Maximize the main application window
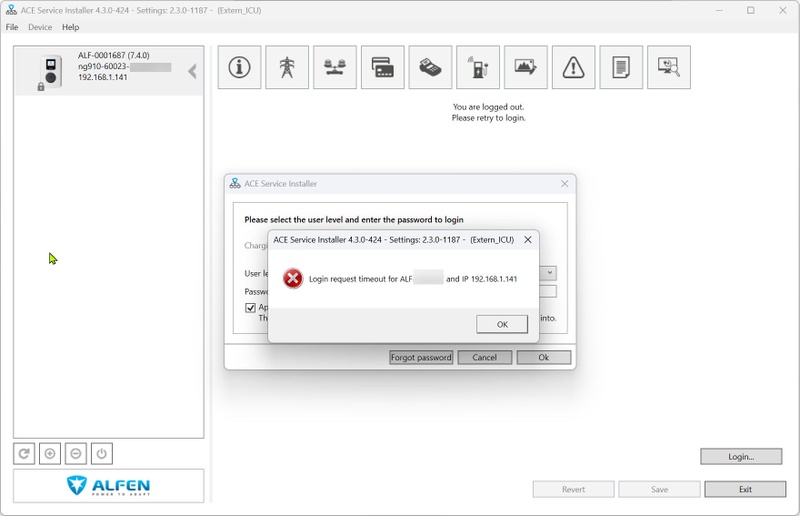 [751, 10]
